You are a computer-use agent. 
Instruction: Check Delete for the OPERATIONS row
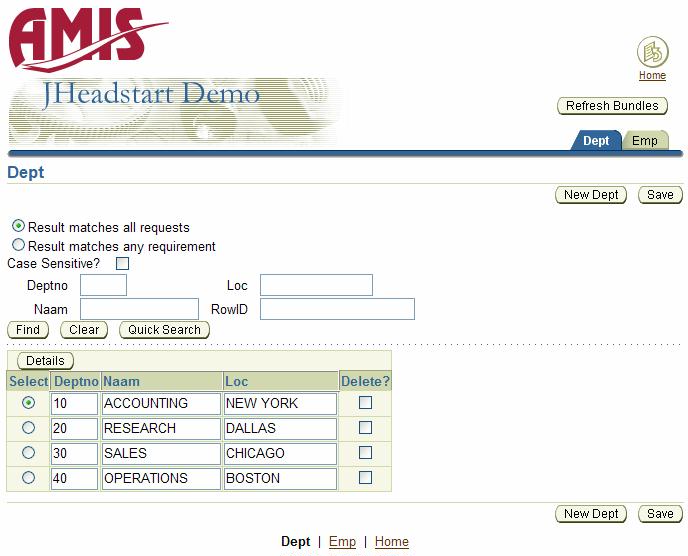[x=366, y=477]
